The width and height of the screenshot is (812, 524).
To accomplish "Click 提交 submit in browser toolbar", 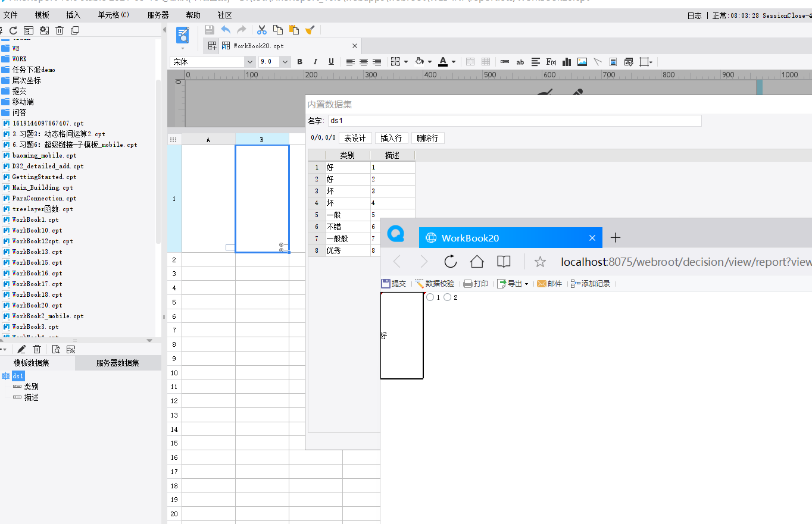I will (x=393, y=284).
